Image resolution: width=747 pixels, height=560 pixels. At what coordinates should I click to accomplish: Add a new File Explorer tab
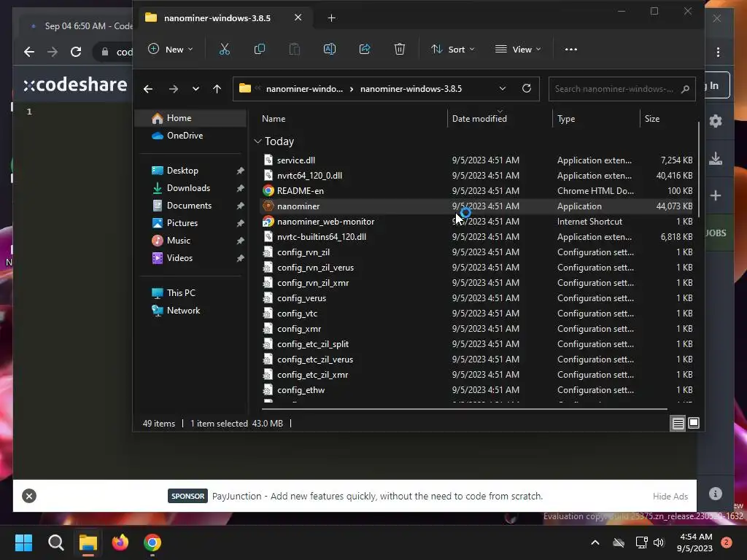pyautogui.click(x=332, y=18)
